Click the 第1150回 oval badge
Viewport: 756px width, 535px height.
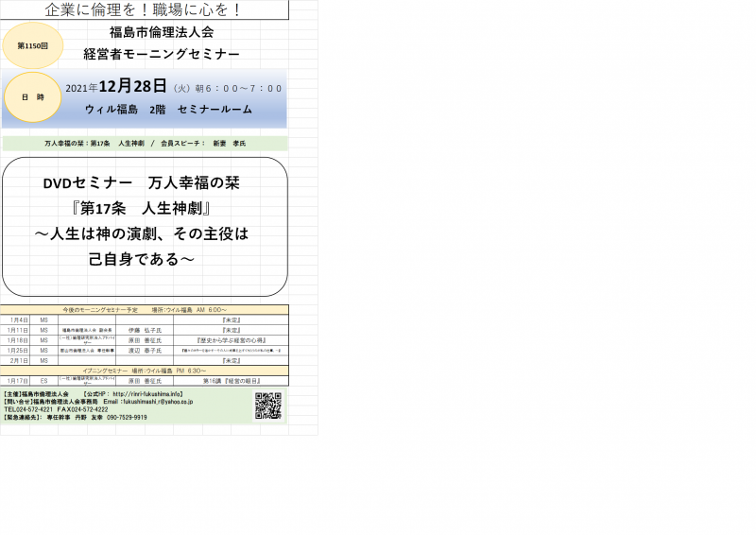33,45
